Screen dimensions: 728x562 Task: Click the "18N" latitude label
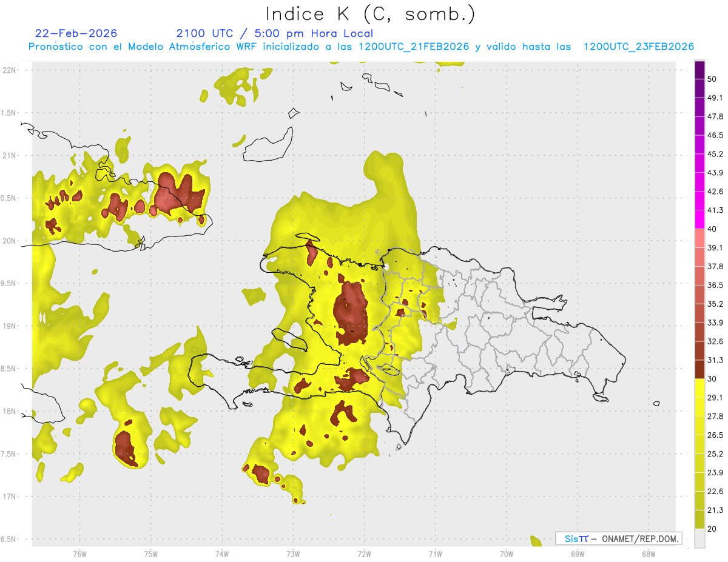tap(9, 412)
